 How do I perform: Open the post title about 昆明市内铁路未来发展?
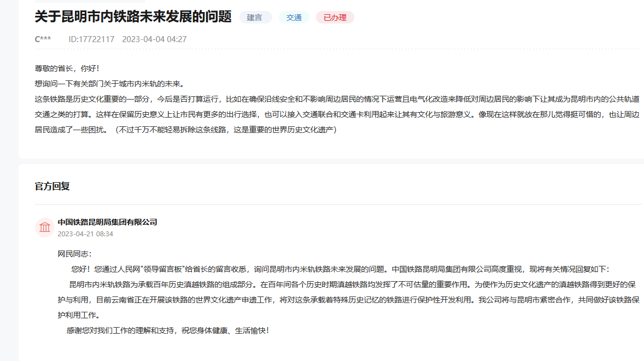click(133, 17)
